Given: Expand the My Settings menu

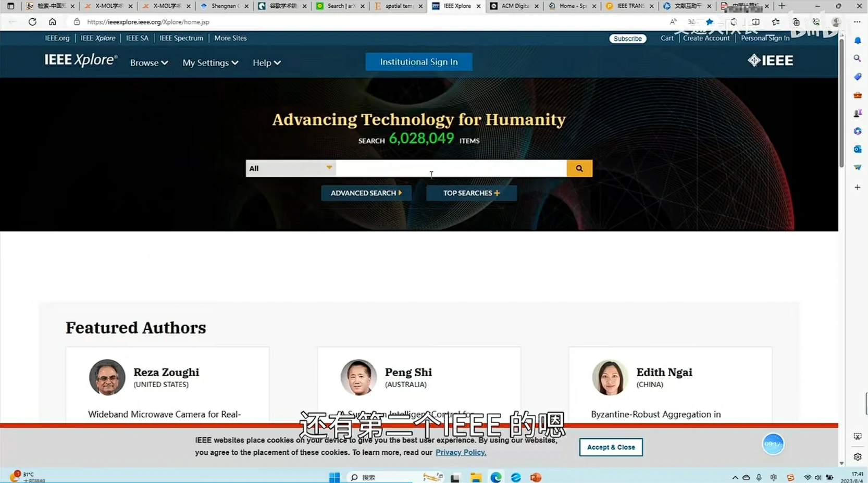Looking at the screenshot, I should [210, 63].
